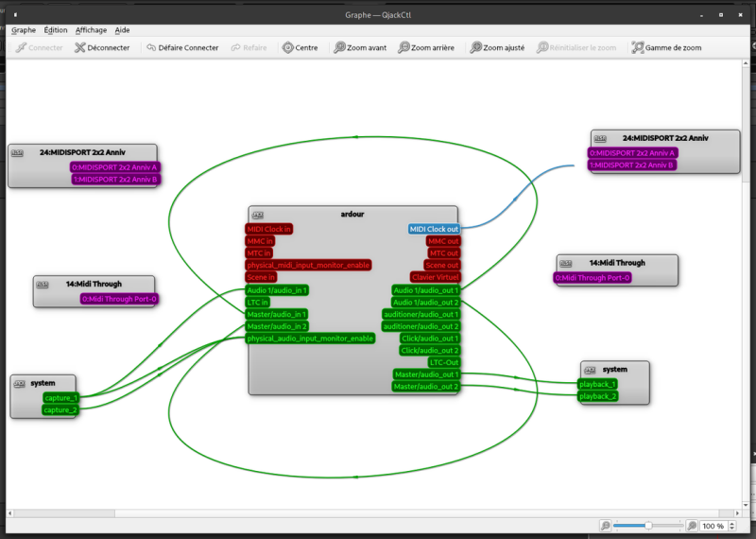The image size is (756, 539).
Task: Select LTC-Out port
Action: (x=444, y=363)
